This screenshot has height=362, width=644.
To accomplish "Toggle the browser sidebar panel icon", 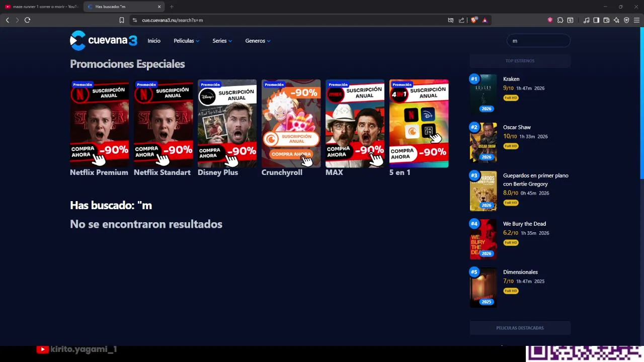I will click(596, 20).
